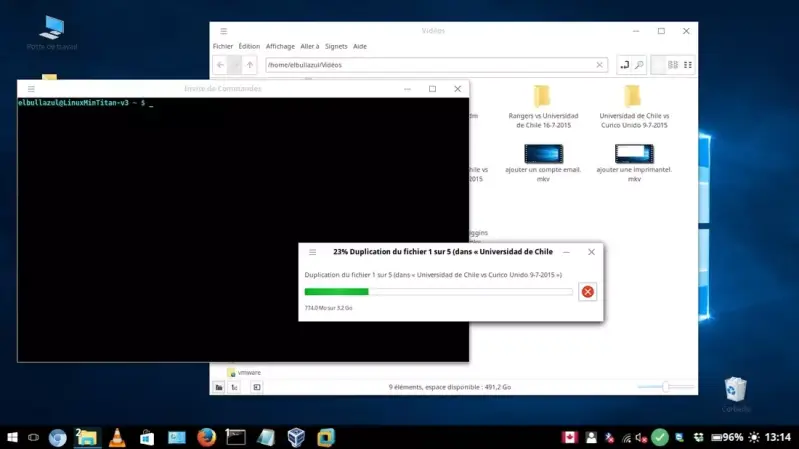Open Bluetooth tray icon
The height and width of the screenshot is (449, 799).
609,437
